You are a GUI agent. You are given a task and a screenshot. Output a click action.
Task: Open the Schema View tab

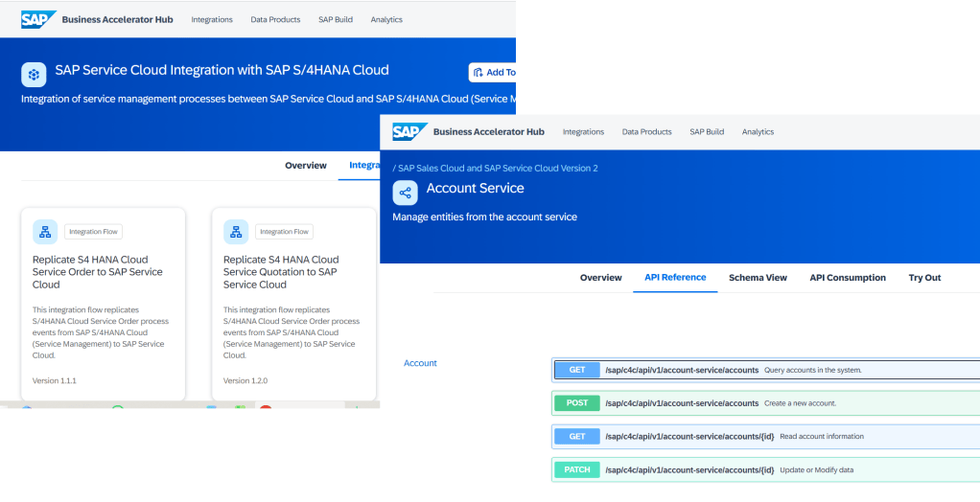tap(758, 278)
